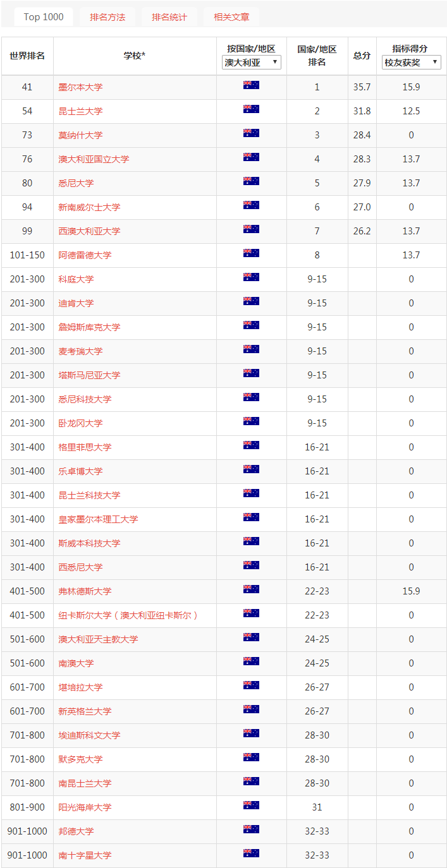Click the Australia flag in 弗林德斯大学 row
This screenshot has height=868, width=447.
251,589
